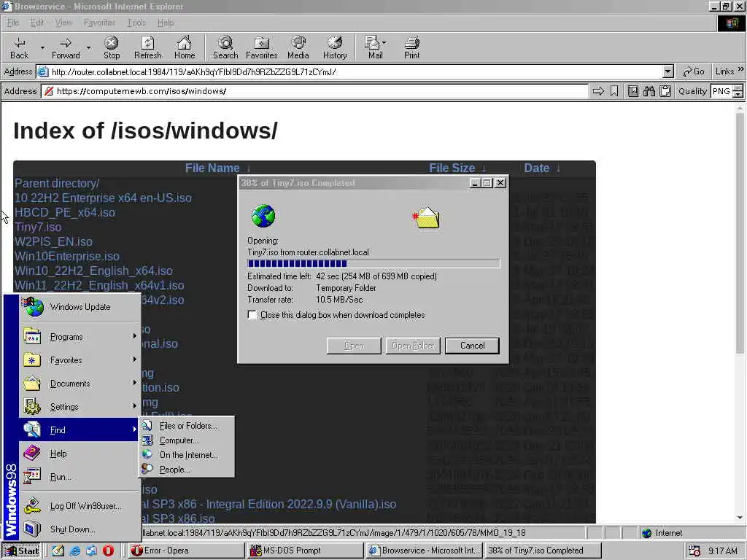Screen dimensions: 747x560
Task: Switch to MS-DOS Prompt taskbar window
Action: (x=305, y=551)
